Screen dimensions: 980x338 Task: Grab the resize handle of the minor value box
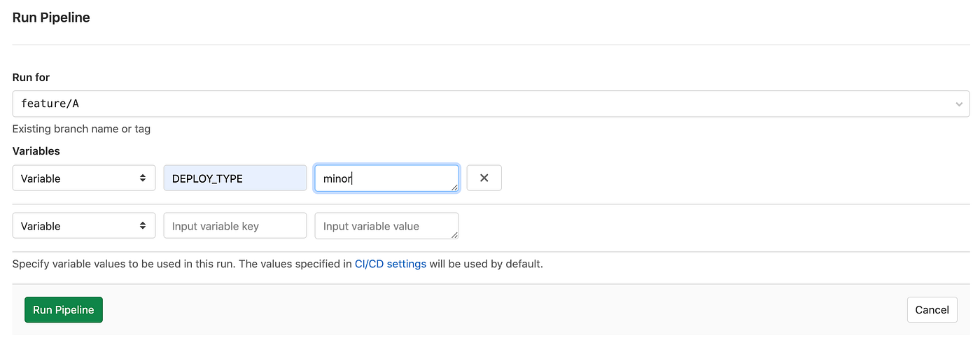click(x=455, y=188)
